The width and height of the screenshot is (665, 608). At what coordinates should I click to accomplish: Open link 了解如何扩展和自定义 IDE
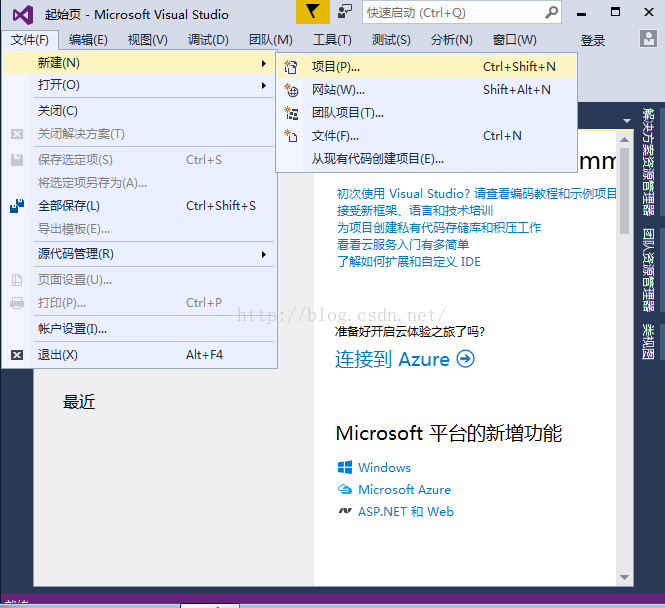[409, 262]
